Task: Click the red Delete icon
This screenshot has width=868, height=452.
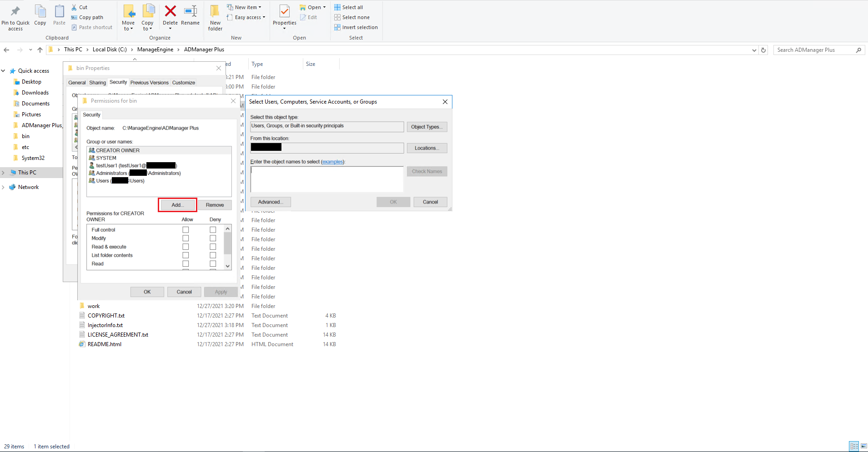Action: point(171,15)
